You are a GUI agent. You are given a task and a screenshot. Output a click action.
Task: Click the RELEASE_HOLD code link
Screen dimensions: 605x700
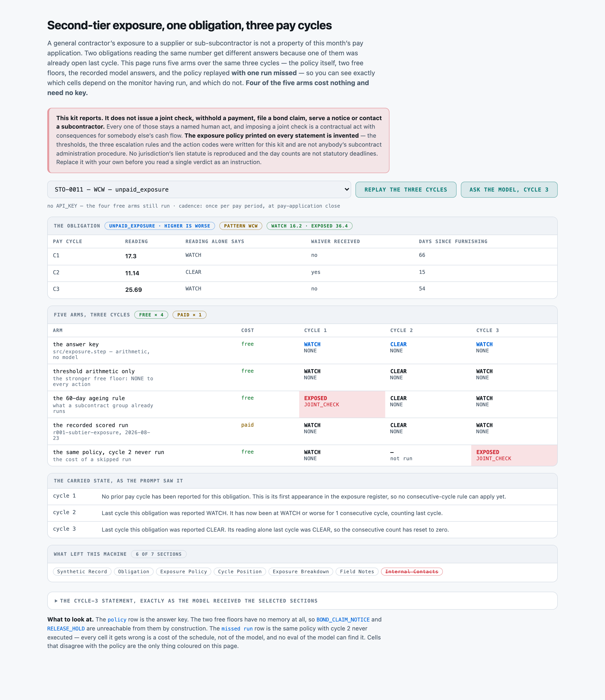click(66, 629)
